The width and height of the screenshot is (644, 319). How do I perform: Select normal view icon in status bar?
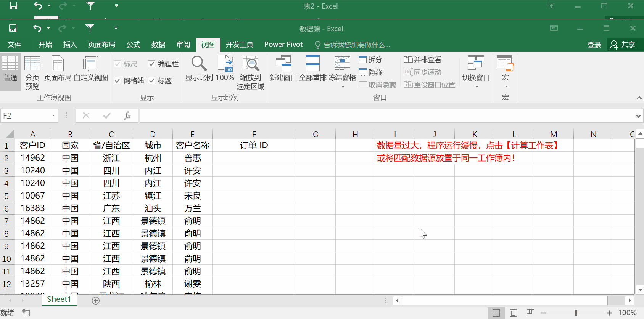click(496, 313)
